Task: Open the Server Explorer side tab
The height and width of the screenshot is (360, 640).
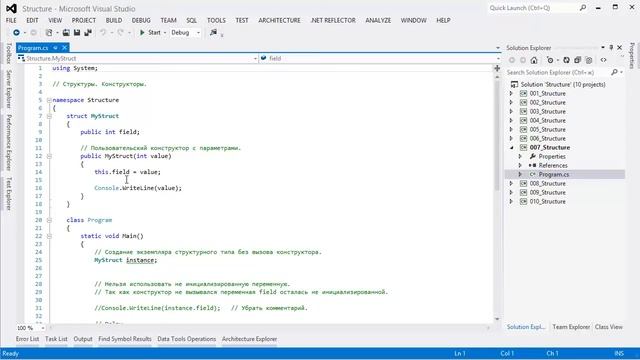Action: tap(9, 89)
